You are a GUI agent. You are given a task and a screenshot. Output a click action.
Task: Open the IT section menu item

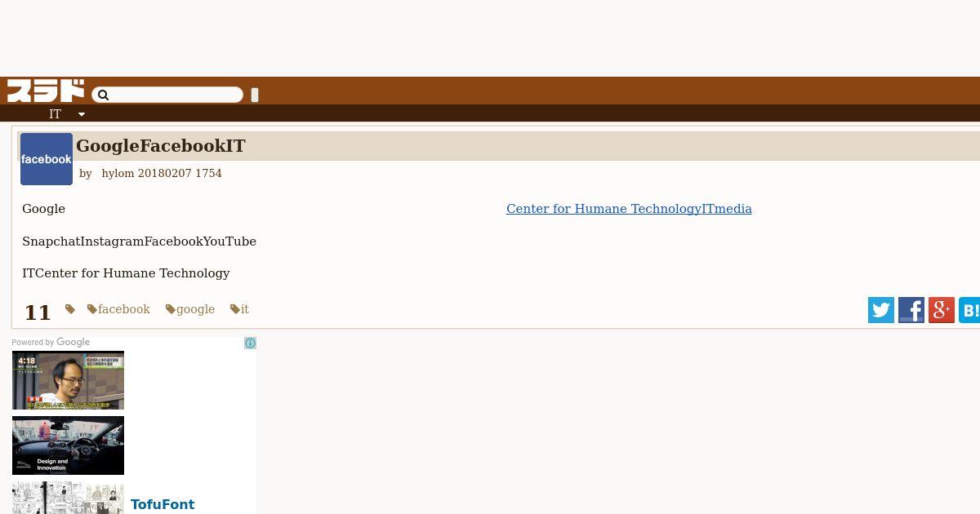55,114
